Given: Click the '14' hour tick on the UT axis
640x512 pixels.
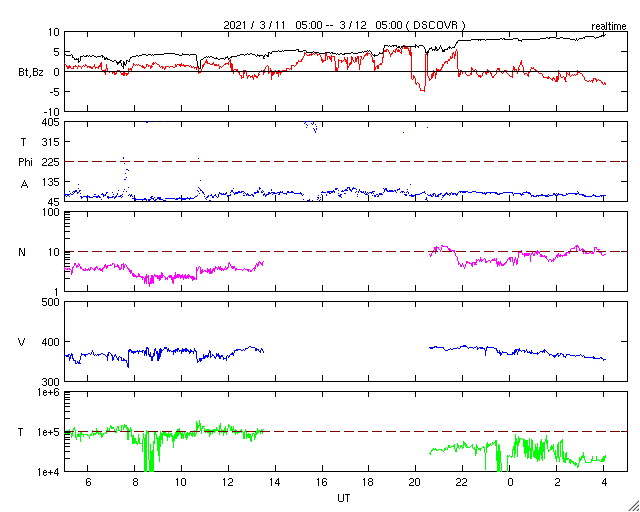Looking at the screenshot, I should (275, 482).
